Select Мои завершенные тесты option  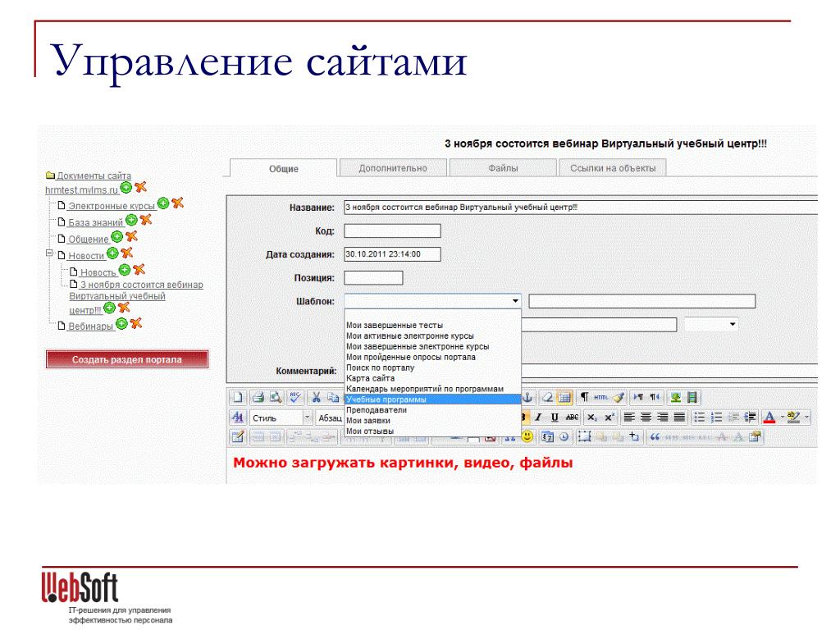395,325
